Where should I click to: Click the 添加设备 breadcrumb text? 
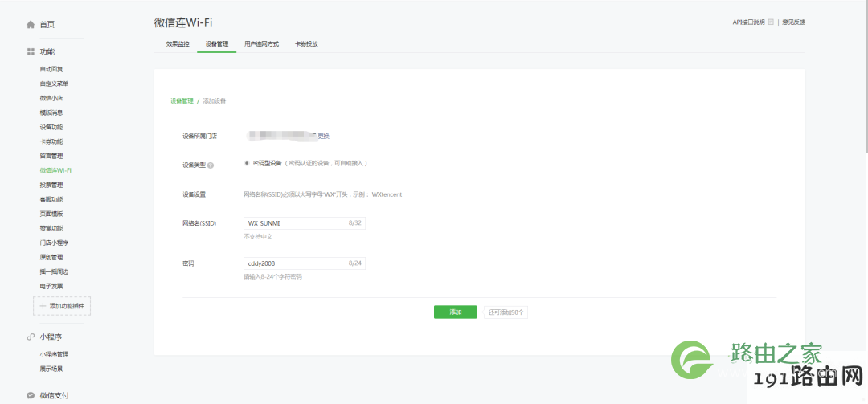(x=215, y=101)
